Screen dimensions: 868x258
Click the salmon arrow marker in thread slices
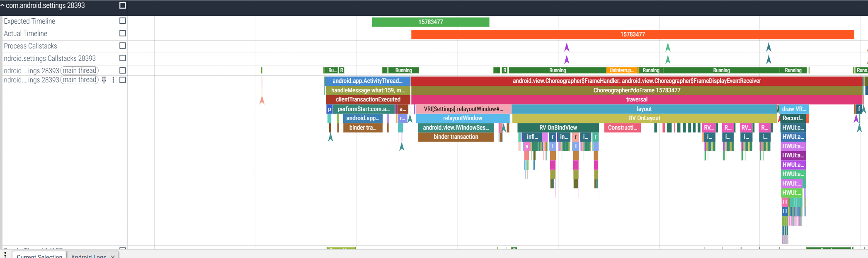coord(262,100)
